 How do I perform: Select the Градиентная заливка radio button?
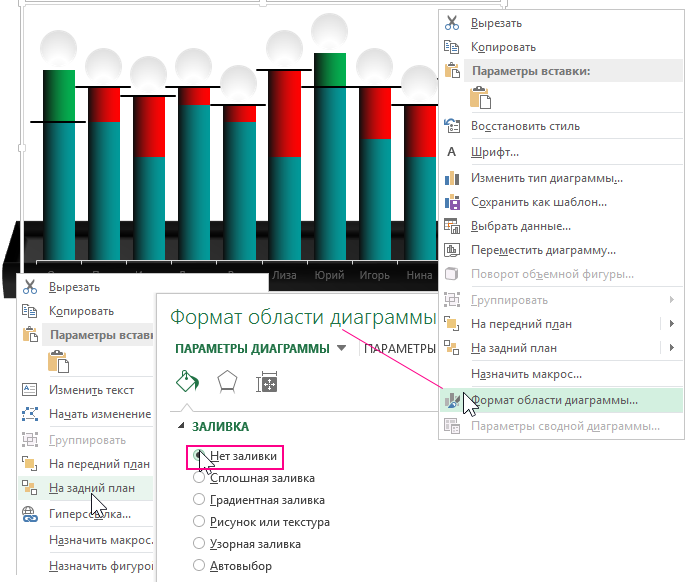coord(199,500)
